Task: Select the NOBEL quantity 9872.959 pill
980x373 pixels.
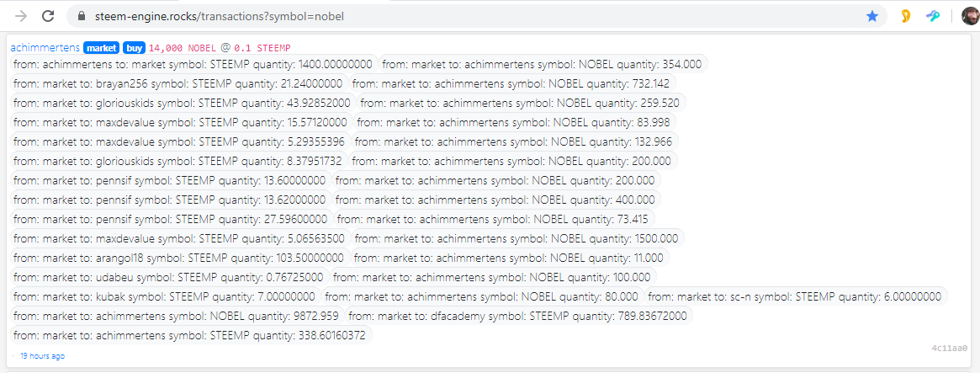Action: 176,316
